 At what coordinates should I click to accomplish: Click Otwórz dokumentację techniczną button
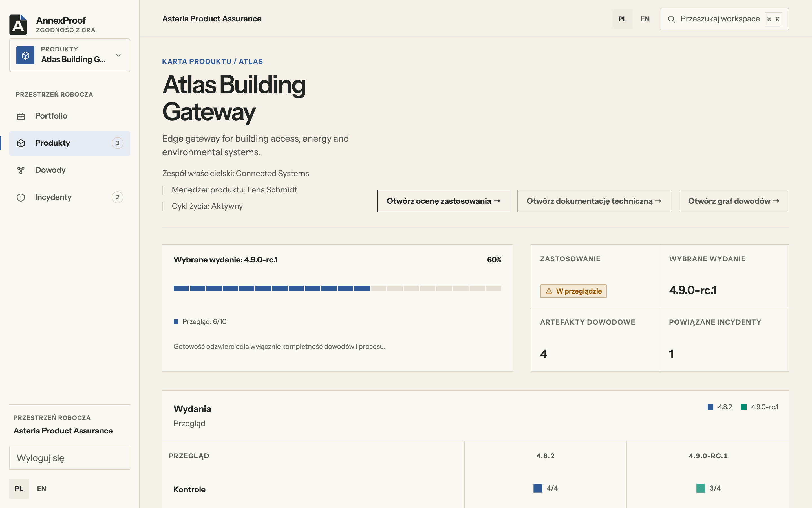click(594, 201)
